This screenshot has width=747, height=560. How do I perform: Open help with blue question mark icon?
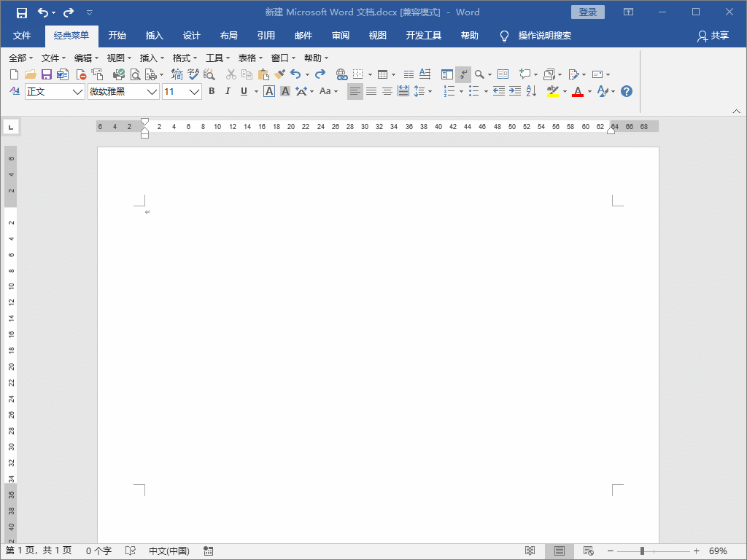tap(627, 91)
